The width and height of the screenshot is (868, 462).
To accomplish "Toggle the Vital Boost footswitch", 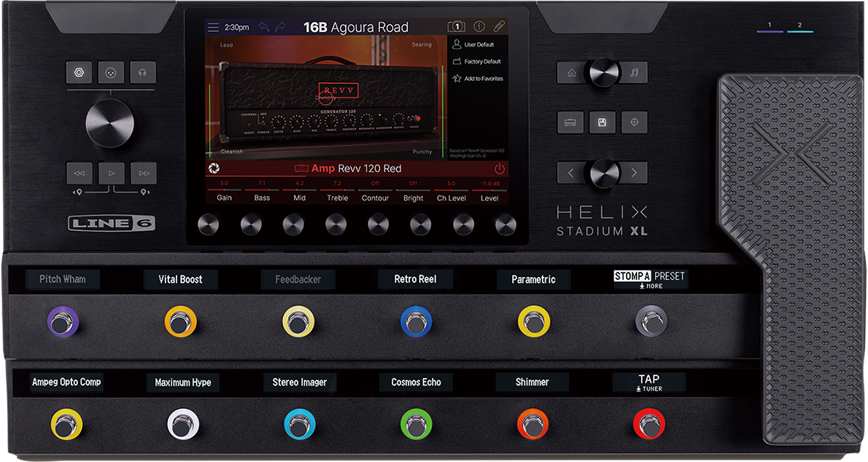I will [x=180, y=322].
